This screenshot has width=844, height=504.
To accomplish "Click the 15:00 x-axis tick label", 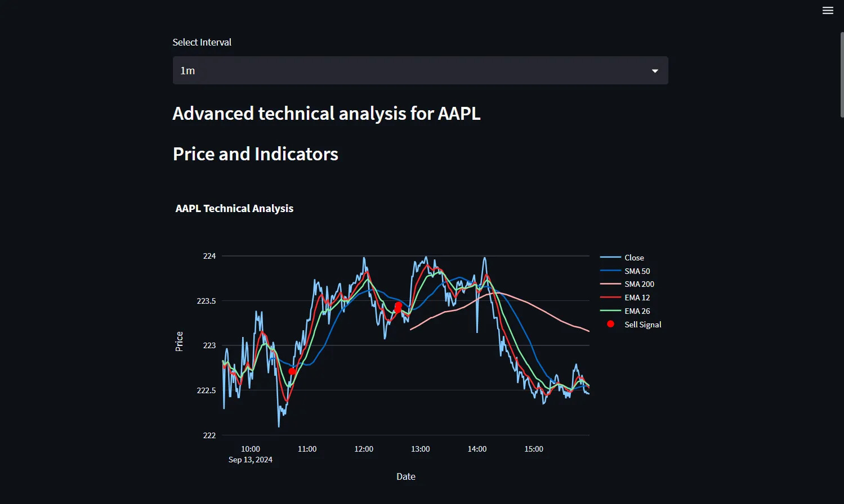I will [x=534, y=449].
